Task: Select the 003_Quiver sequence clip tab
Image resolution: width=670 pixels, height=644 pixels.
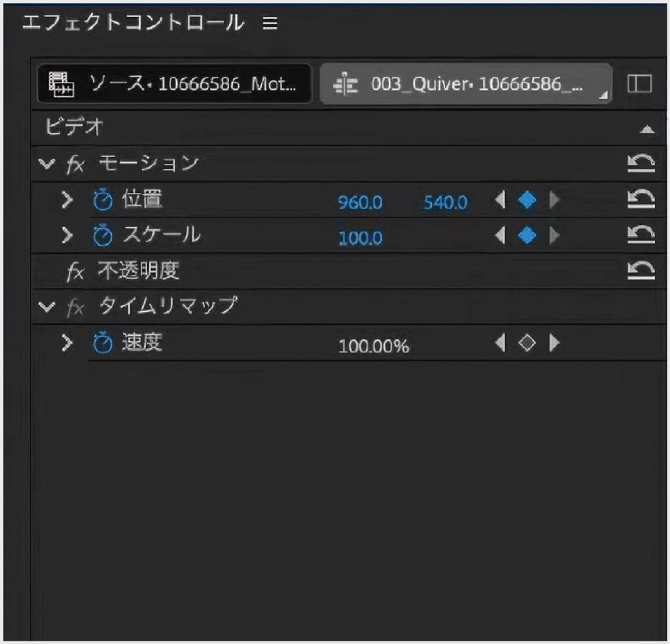Action: click(x=465, y=84)
